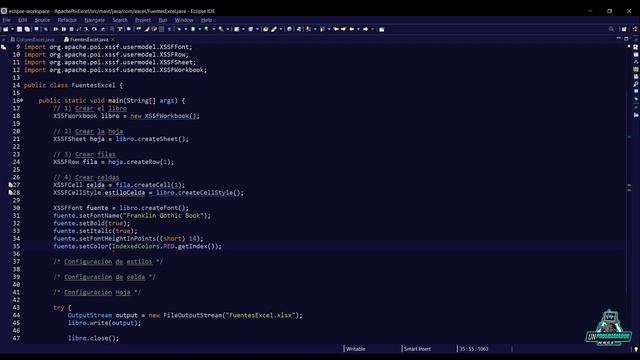The height and width of the screenshot is (360, 640).
Task: Expand the Forward history dropdown arrow
Action: tap(372, 29)
